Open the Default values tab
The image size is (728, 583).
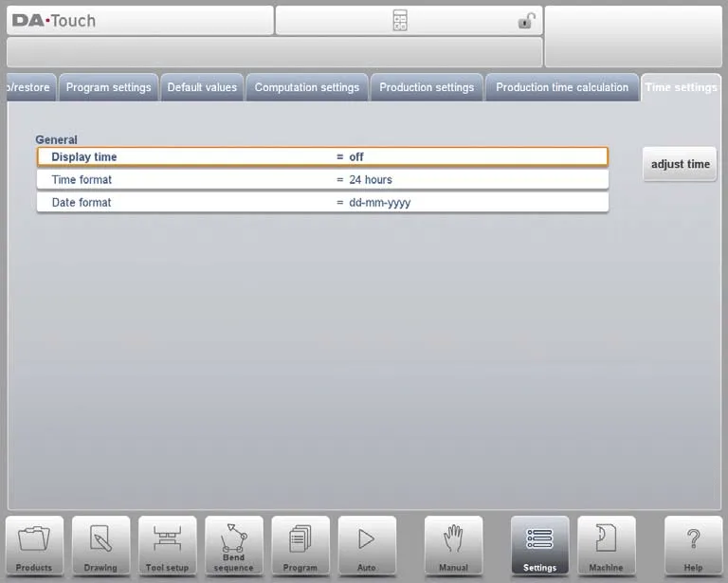pyautogui.click(x=202, y=87)
